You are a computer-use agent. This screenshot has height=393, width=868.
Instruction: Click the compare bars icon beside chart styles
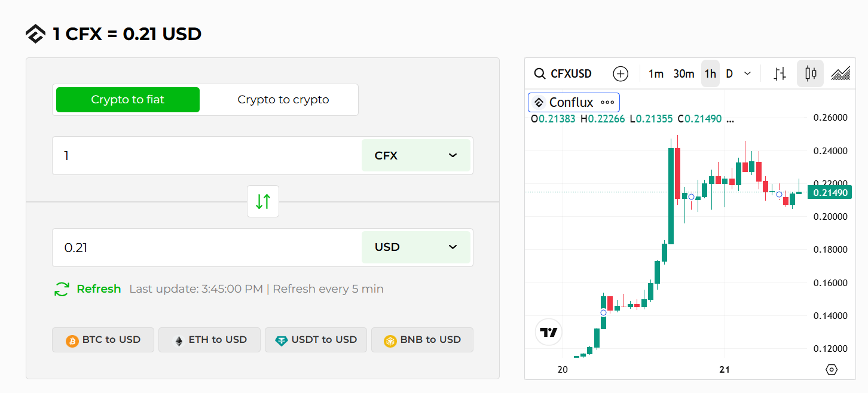click(x=780, y=73)
